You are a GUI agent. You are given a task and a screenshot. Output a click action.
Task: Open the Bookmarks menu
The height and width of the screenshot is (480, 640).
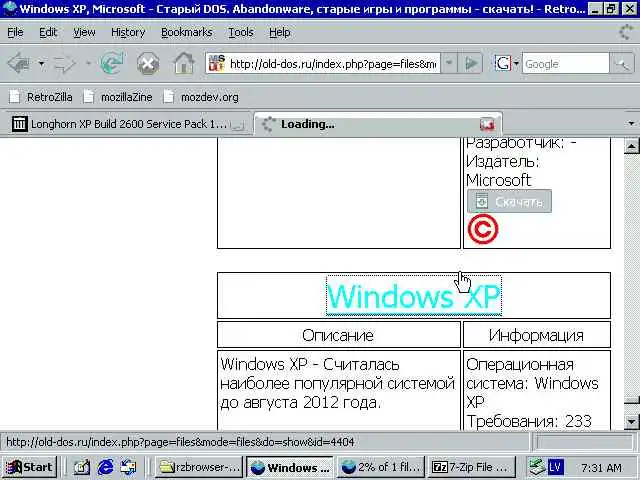[187, 32]
